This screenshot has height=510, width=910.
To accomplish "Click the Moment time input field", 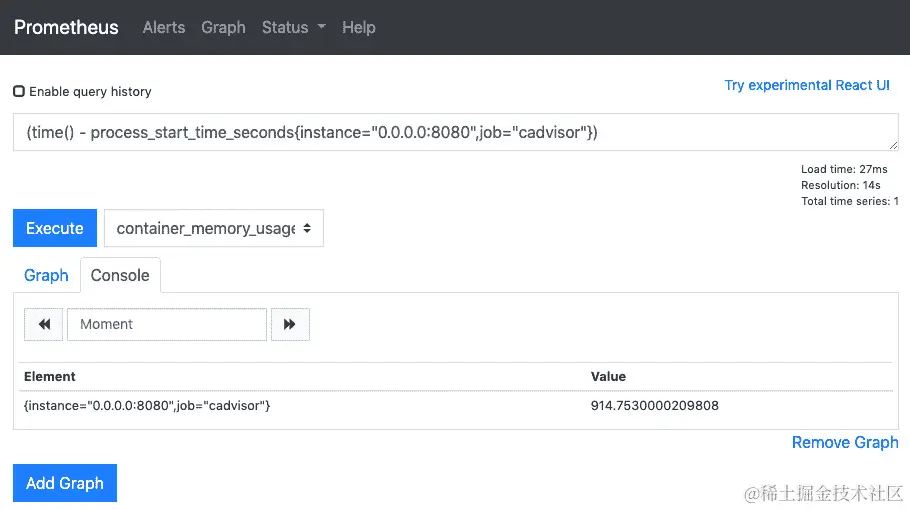I will 167,324.
